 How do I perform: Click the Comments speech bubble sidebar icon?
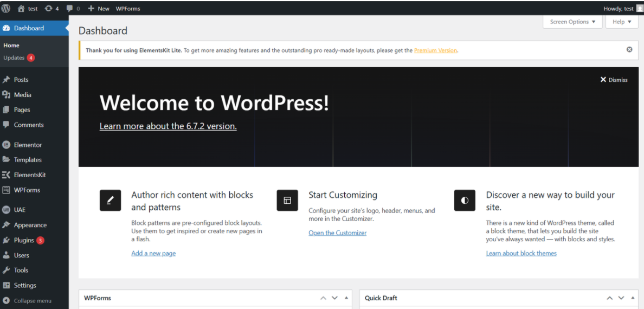coord(6,125)
